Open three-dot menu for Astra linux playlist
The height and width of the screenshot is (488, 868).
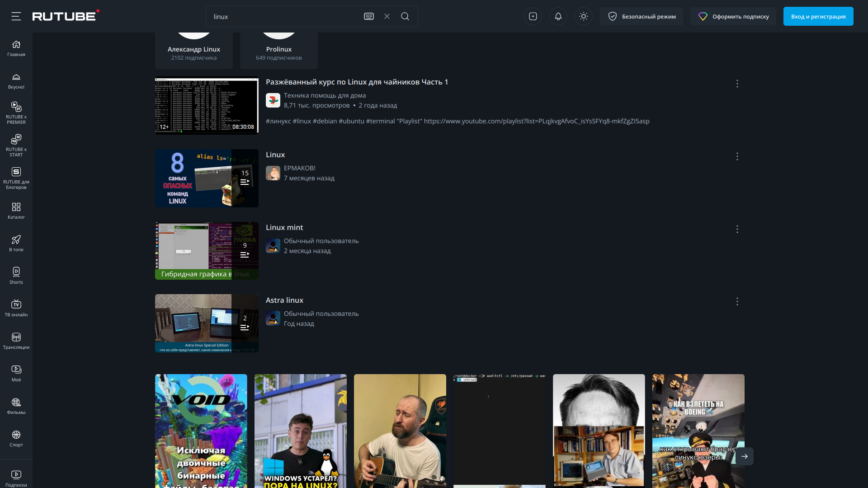click(x=737, y=301)
